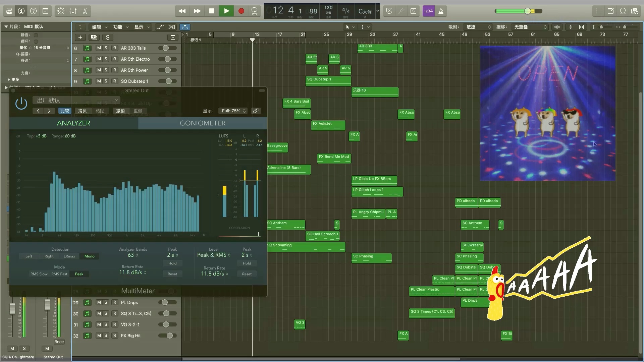644x362 pixels.
Task: Click the SC Screaming region
Action: pos(306,247)
